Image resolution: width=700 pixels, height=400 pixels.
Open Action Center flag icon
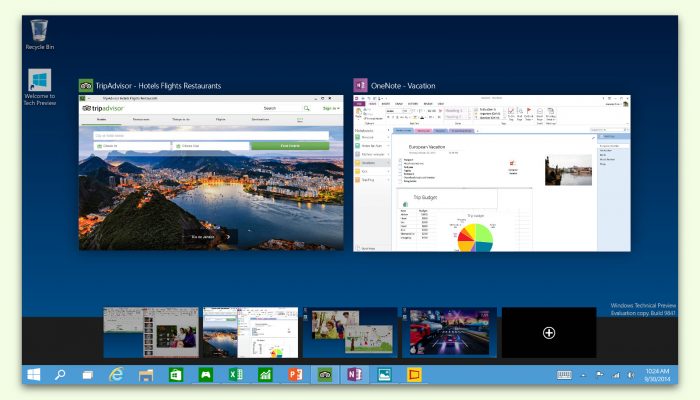(600, 375)
